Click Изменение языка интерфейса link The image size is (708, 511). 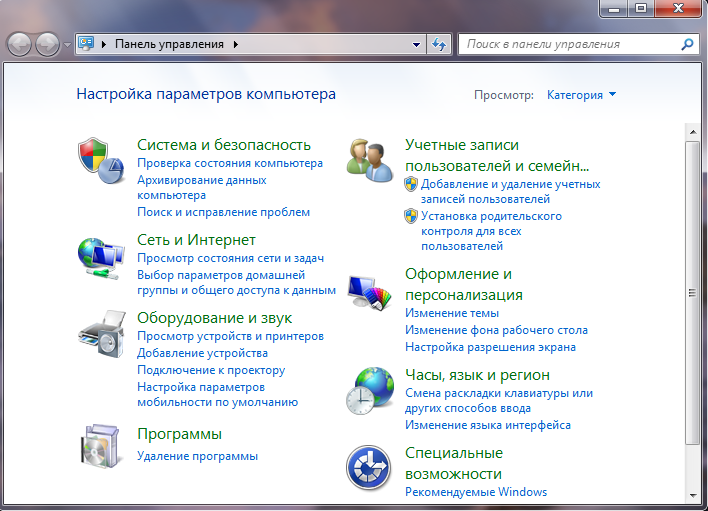pos(488,425)
